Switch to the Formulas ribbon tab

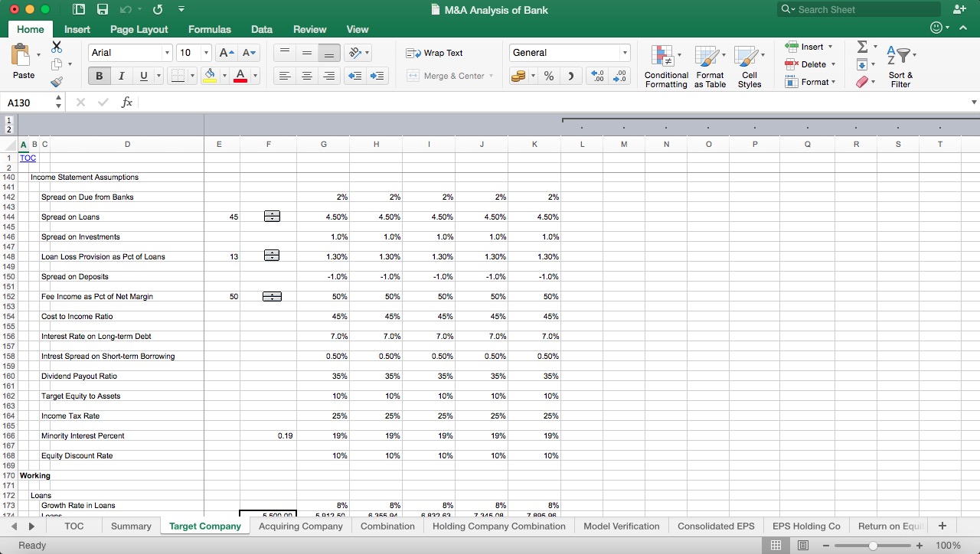pos(209,29)
